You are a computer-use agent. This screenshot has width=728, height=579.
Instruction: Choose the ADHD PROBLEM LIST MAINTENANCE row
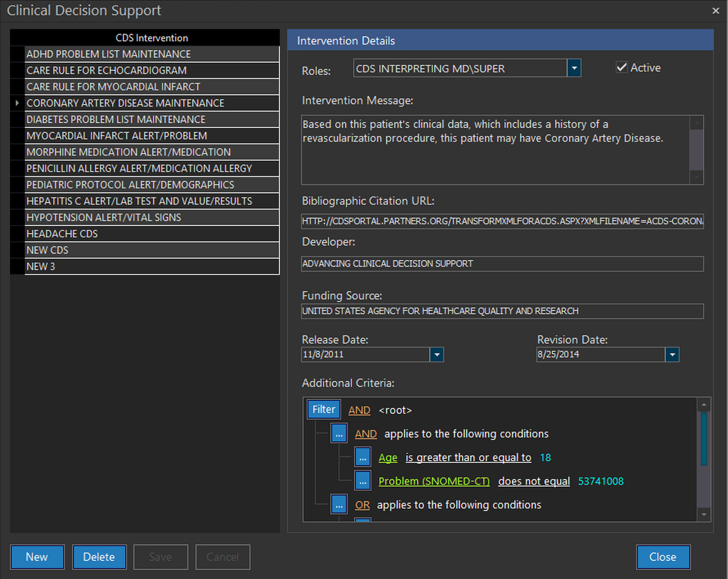152,54
